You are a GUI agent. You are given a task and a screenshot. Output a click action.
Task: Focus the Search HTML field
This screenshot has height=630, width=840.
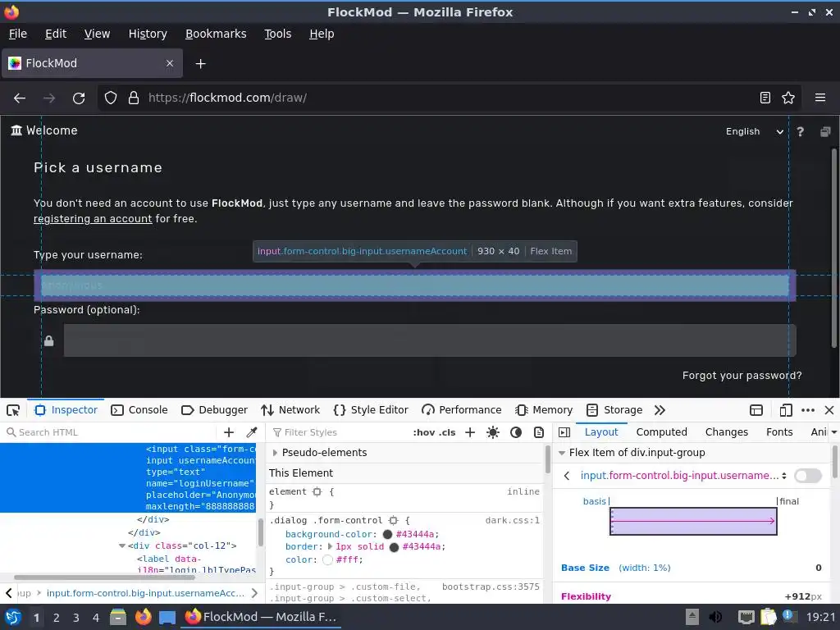click(x=110, y=432)
